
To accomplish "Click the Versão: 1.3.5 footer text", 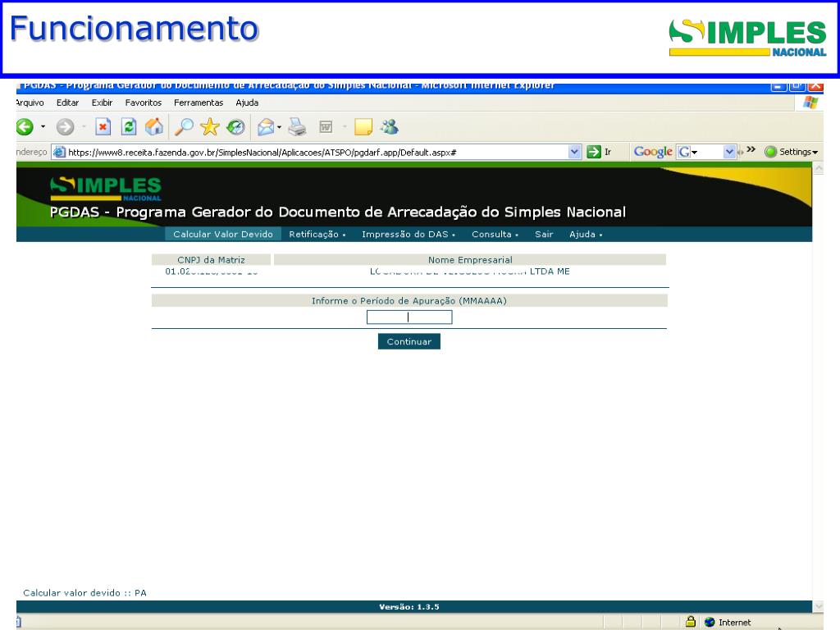I will 409,606.
